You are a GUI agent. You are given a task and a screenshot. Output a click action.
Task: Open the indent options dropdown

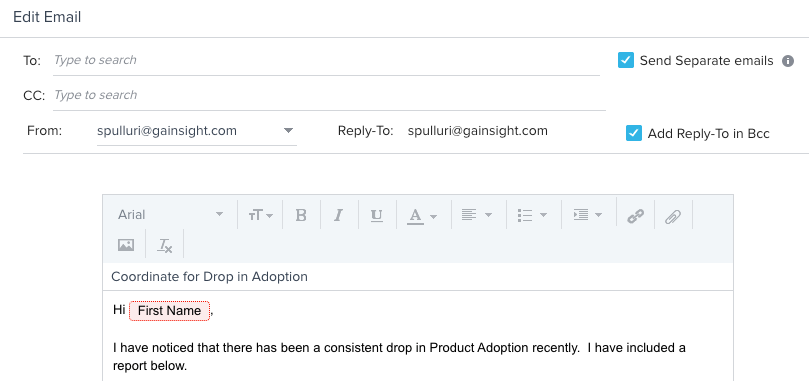[588, 215]
